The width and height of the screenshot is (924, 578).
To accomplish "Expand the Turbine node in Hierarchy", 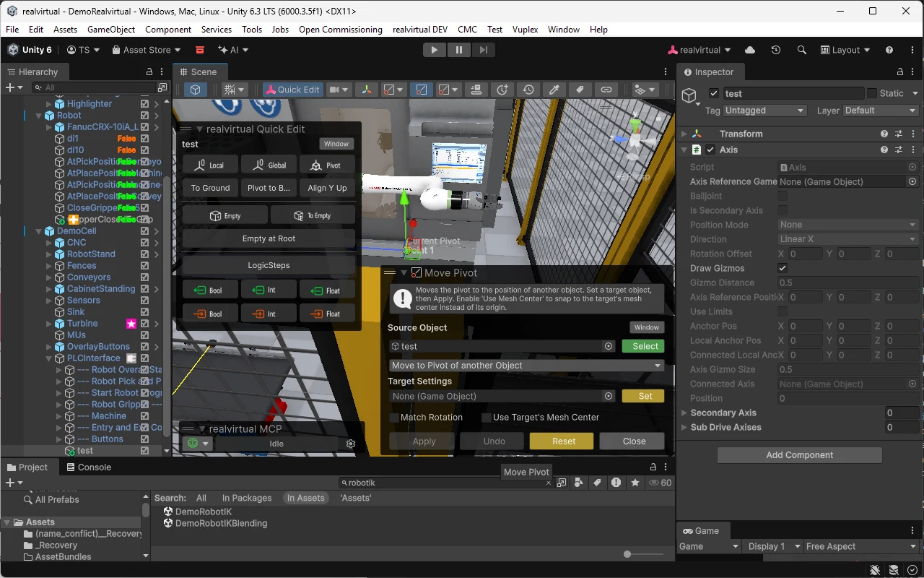I will [49, 324].
